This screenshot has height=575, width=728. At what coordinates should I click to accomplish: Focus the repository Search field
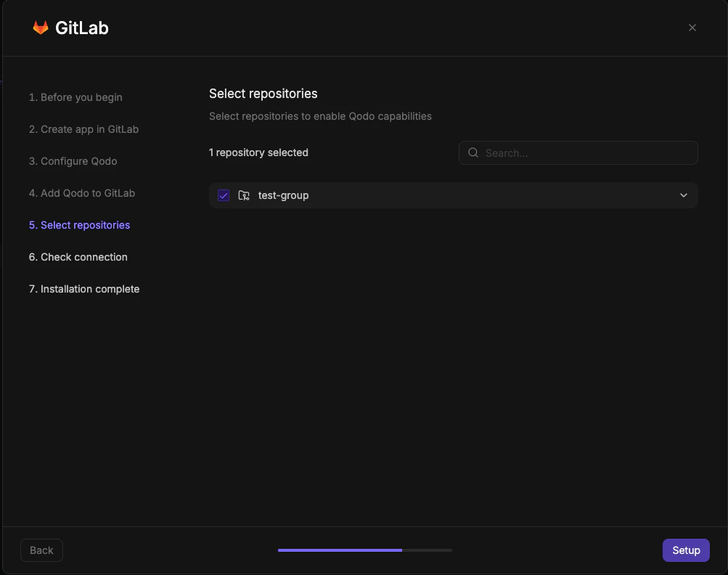(x=578, y=152)
